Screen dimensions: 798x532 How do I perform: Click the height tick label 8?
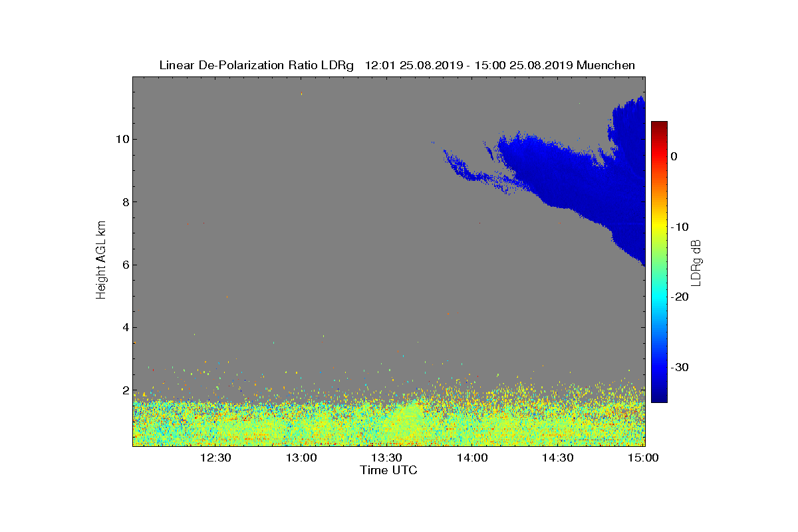125,202
